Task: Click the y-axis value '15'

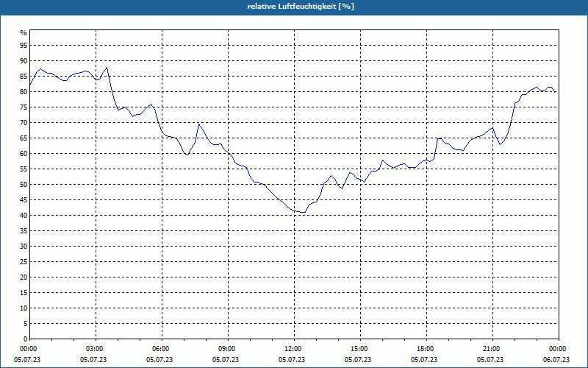Action: pyautogui.click(x=24, y=292)
